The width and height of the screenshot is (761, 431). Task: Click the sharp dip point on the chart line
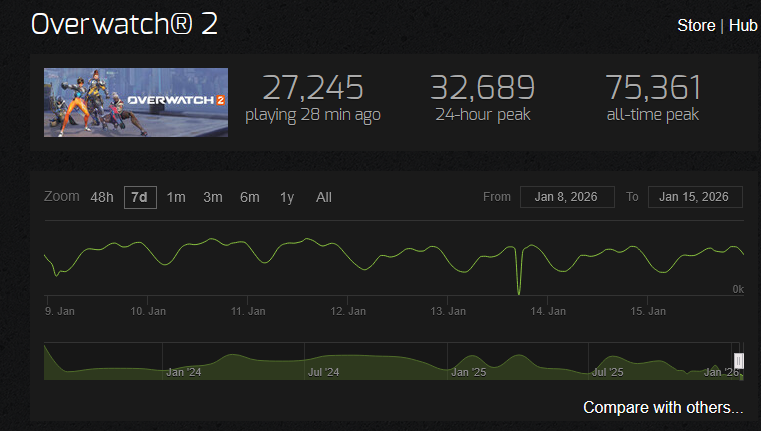519,293
